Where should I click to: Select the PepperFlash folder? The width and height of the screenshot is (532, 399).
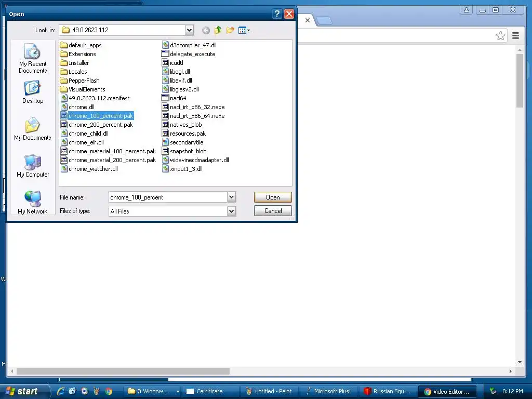(x=80, y=81)
